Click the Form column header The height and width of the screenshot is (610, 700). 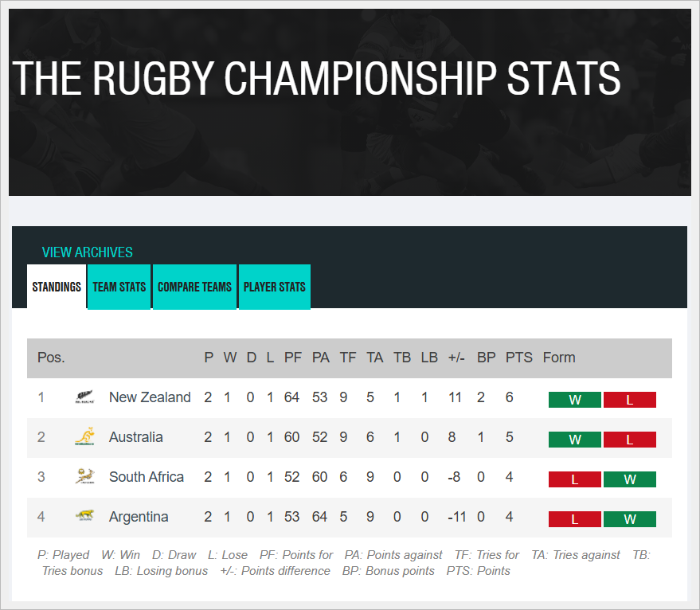[x=559, y=358]
